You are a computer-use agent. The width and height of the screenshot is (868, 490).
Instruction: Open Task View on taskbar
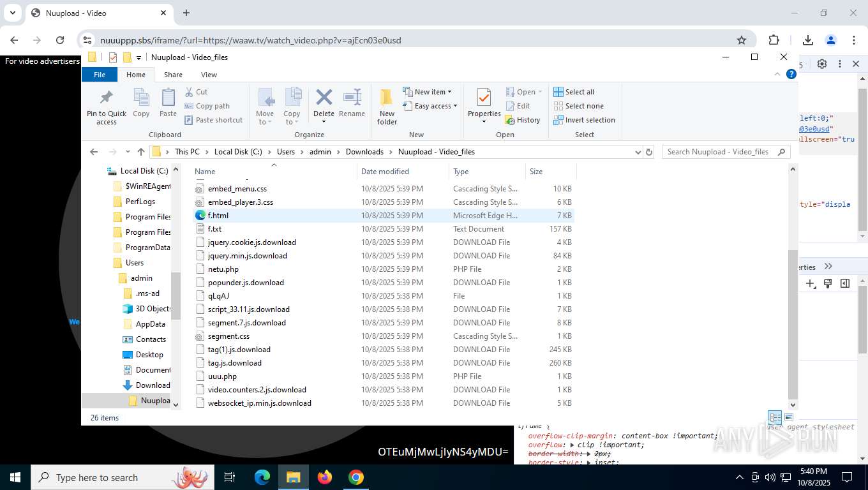pyautogui.click(x=230, y=477)
